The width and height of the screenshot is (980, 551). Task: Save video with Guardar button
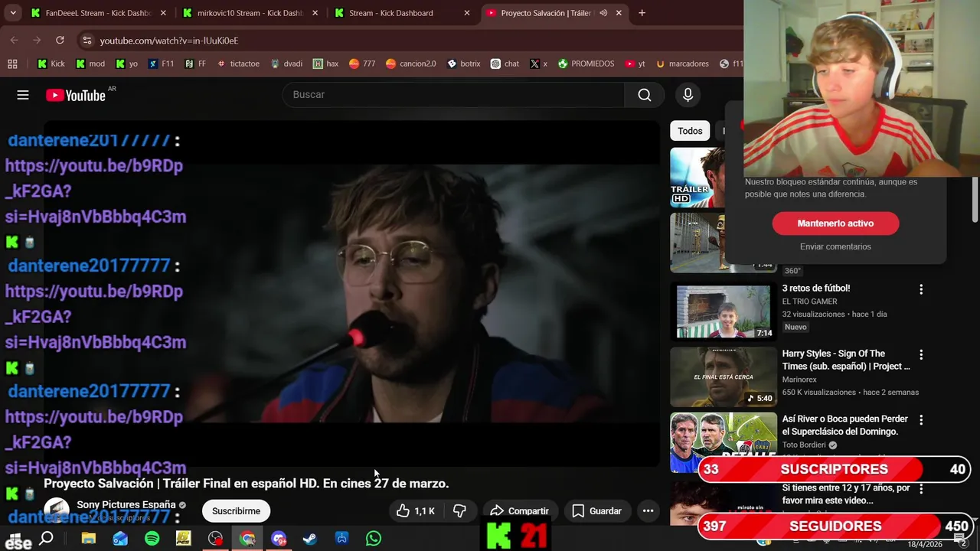tap(596, 511)
